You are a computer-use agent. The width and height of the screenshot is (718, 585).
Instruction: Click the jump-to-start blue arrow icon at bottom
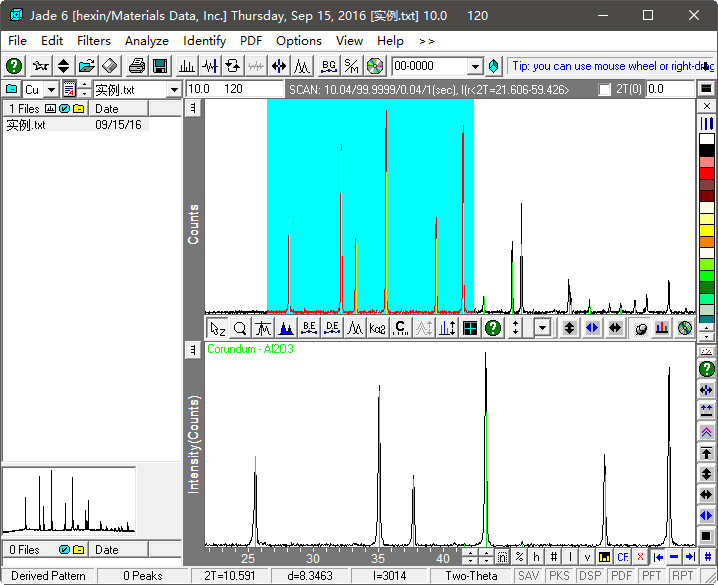[x=658, y=557]
